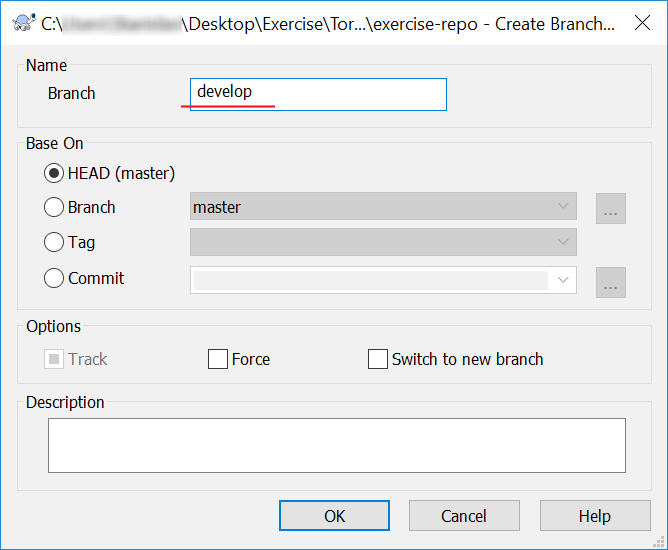This screenshot has height=550, width=668.
Task: Click the Branch name input field
Action: (318, 93)
